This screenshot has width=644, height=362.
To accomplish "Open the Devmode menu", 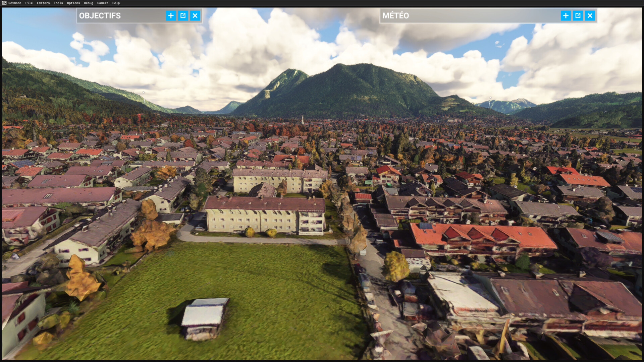I will pos(15,3).
